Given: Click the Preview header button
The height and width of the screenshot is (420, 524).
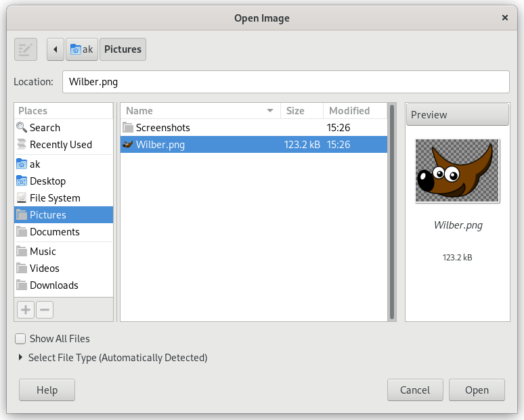Looking at the screenshot, I should (x=458, y=115).
